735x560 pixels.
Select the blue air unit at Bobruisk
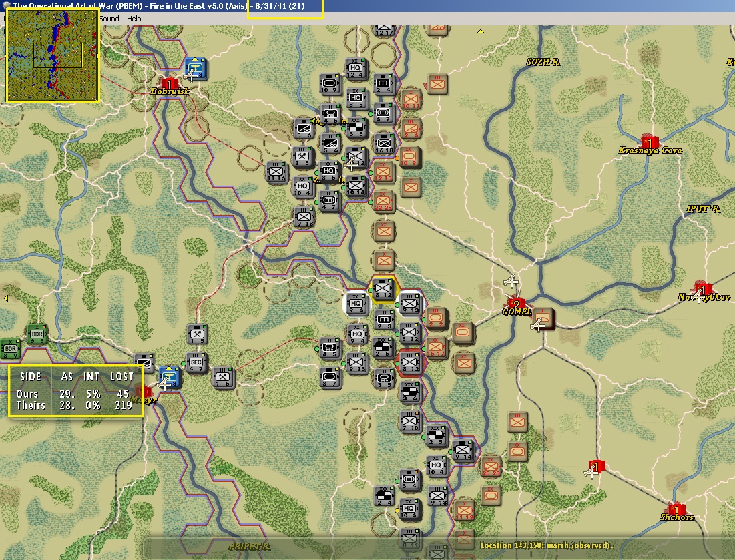point(196,69)
